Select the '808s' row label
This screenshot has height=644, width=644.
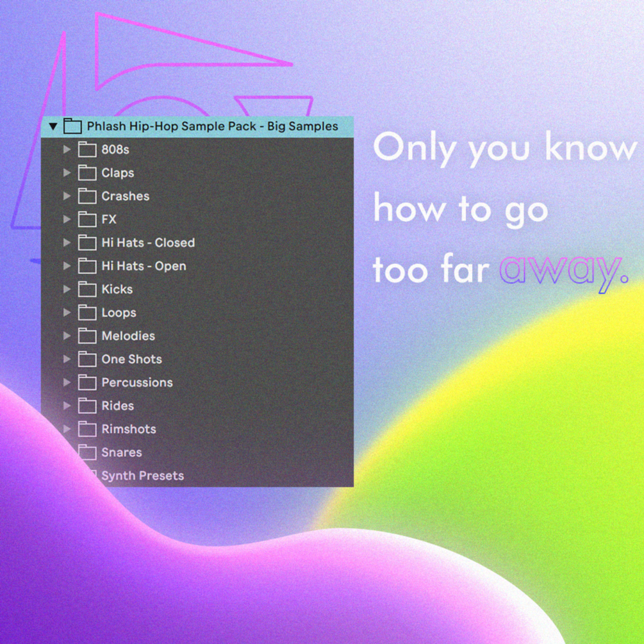pos(115,149)
